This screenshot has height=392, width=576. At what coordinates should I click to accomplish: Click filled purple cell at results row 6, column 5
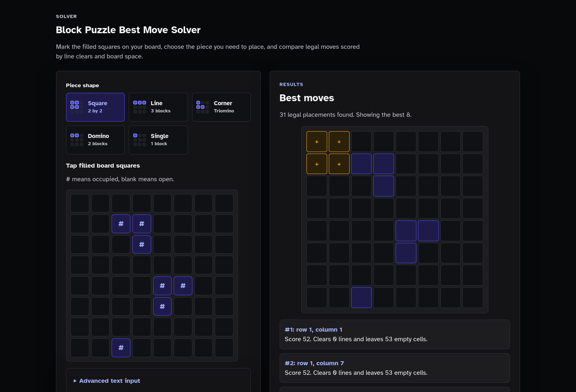pyautogui.click(x=406, y=253)
